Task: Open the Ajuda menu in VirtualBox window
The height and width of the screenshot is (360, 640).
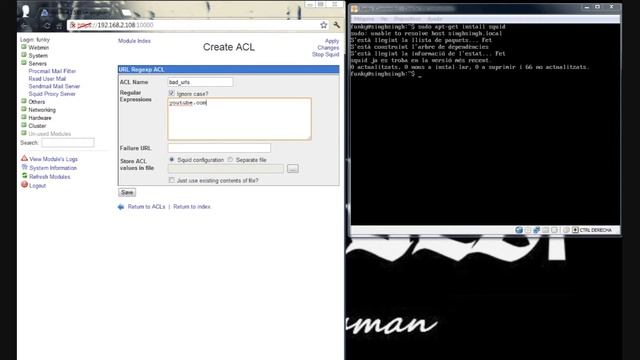Action: coord(435,19)
